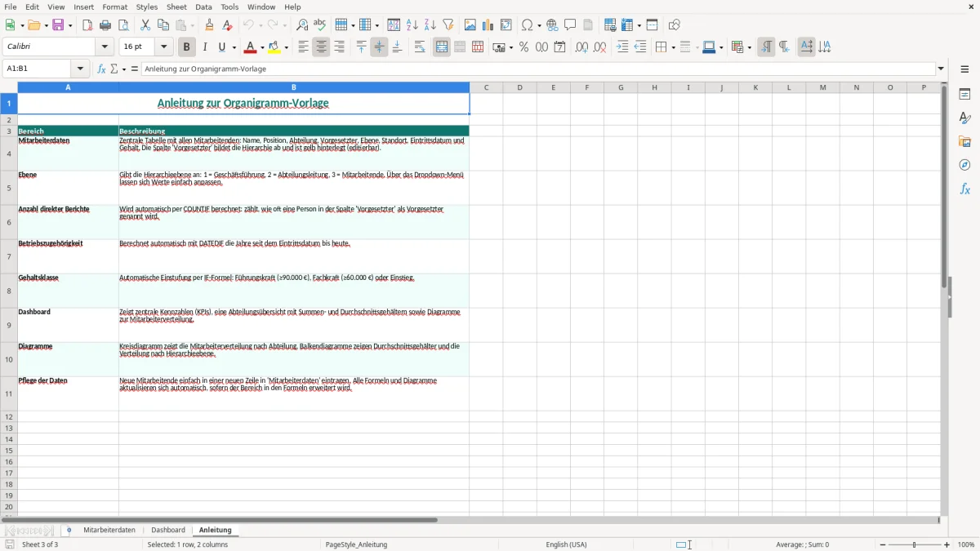Apply the red Font Color swatch
The height and width of the screenshot is (551, 980).
(x=251, y=47)
